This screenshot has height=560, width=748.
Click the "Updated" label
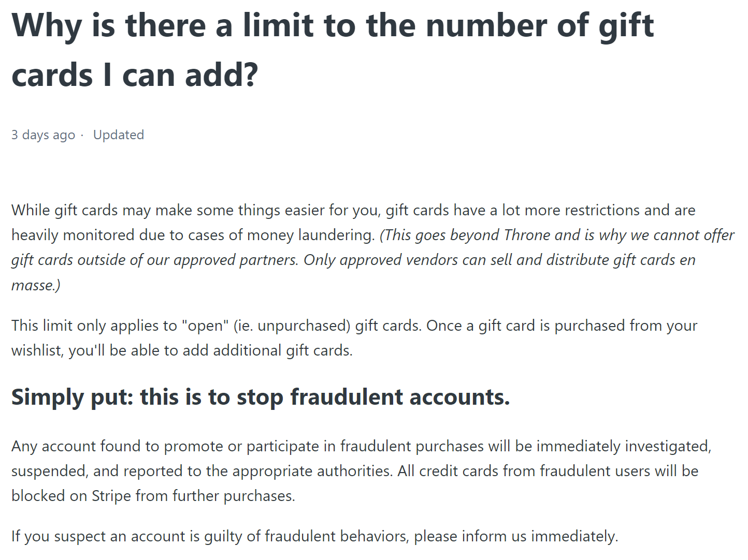click(119, 135)
